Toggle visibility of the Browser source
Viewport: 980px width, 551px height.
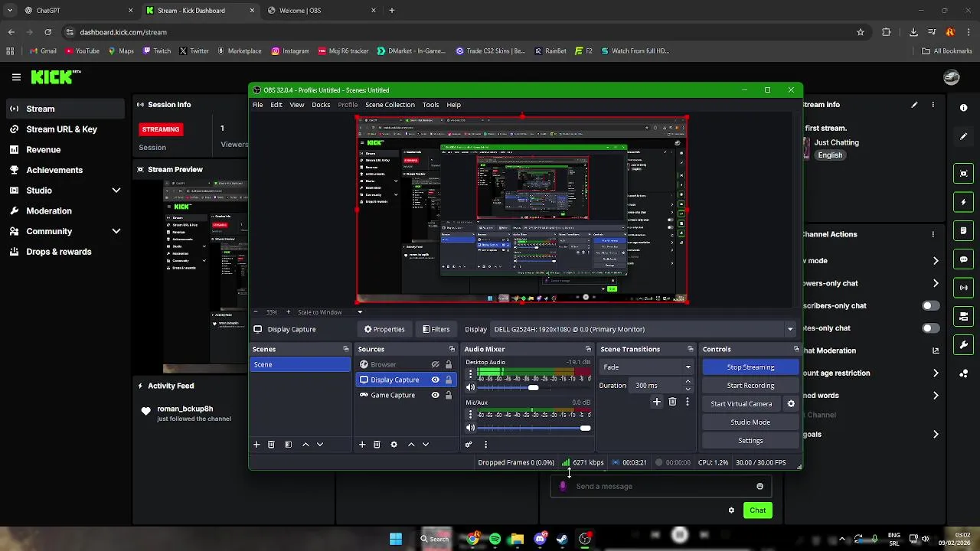pos(435,364)
